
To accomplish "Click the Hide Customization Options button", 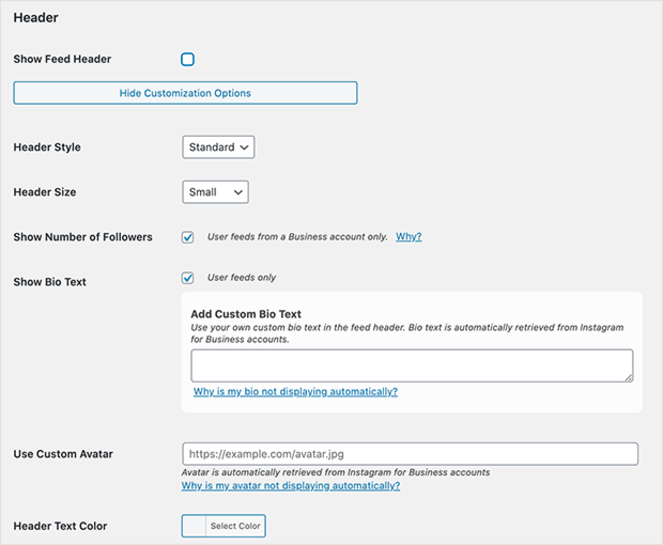I will (185, 93).
